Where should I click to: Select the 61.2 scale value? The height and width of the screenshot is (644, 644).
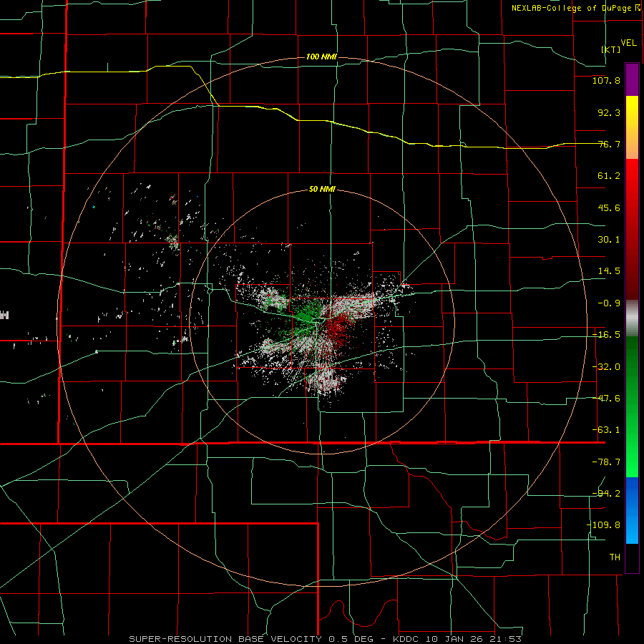coord(609,176)
